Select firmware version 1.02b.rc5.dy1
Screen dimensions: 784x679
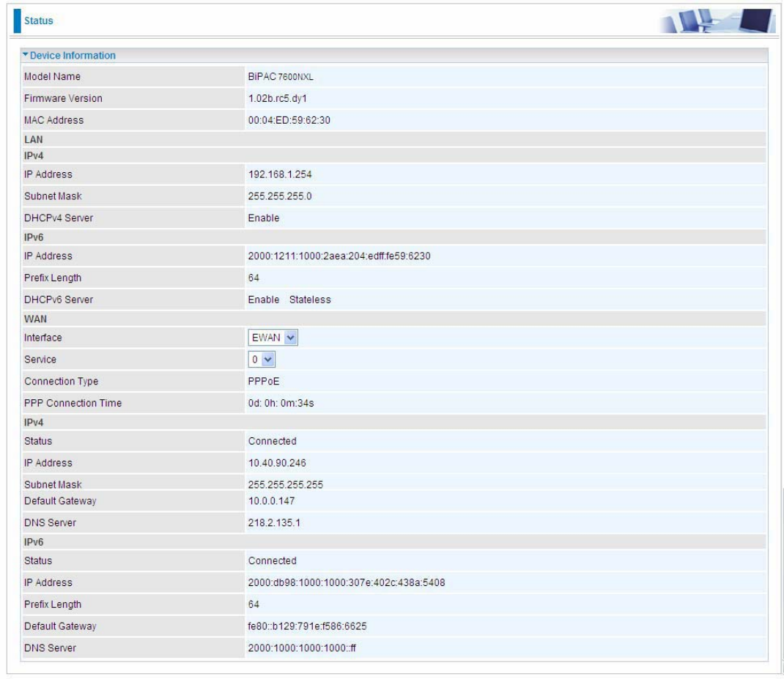278,98
